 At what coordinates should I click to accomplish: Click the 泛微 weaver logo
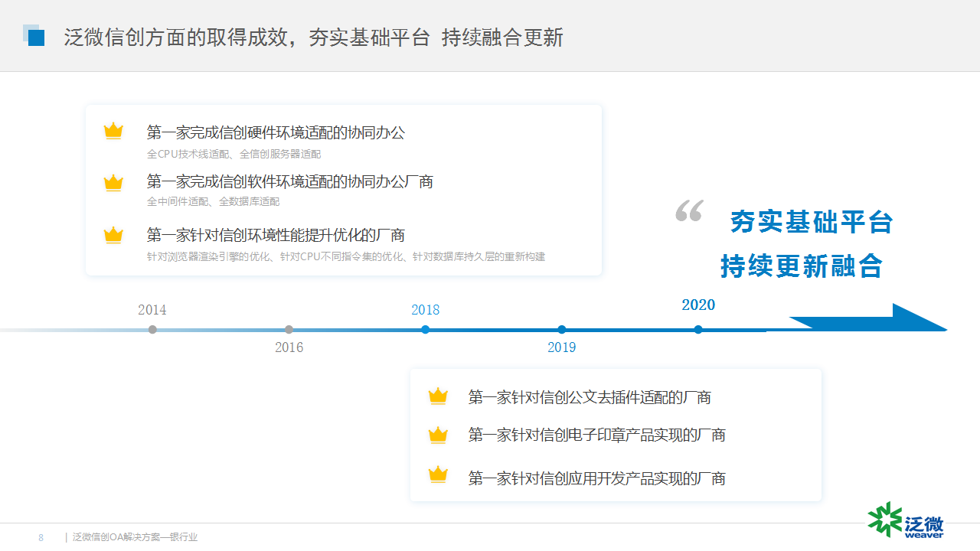906,520
